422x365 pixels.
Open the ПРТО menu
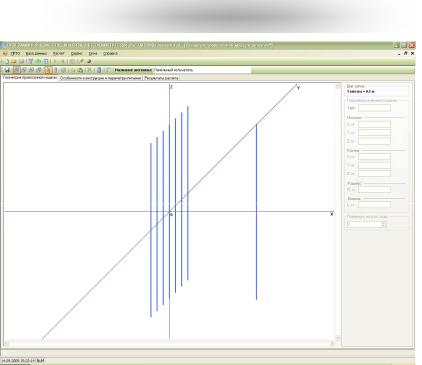click(x=15, y=53)
